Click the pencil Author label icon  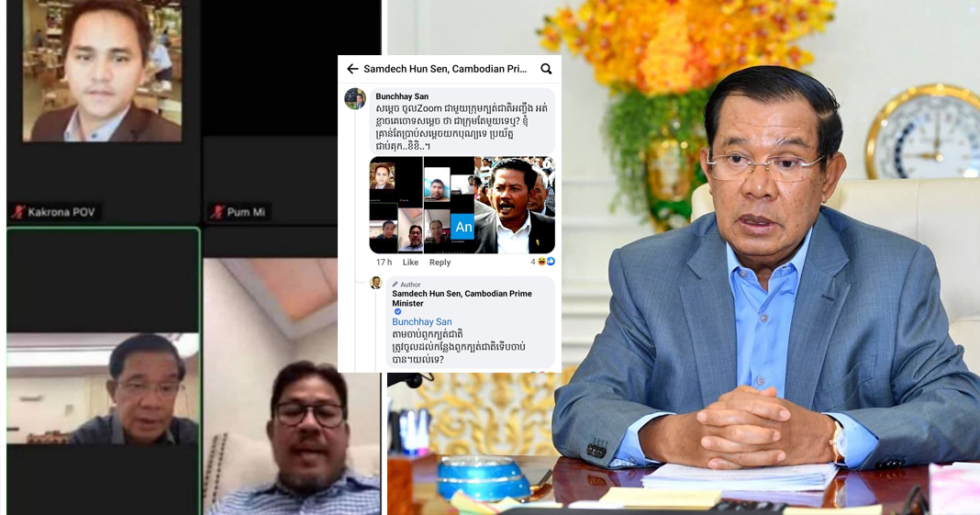pyautogui.click(x=395, y=284)
